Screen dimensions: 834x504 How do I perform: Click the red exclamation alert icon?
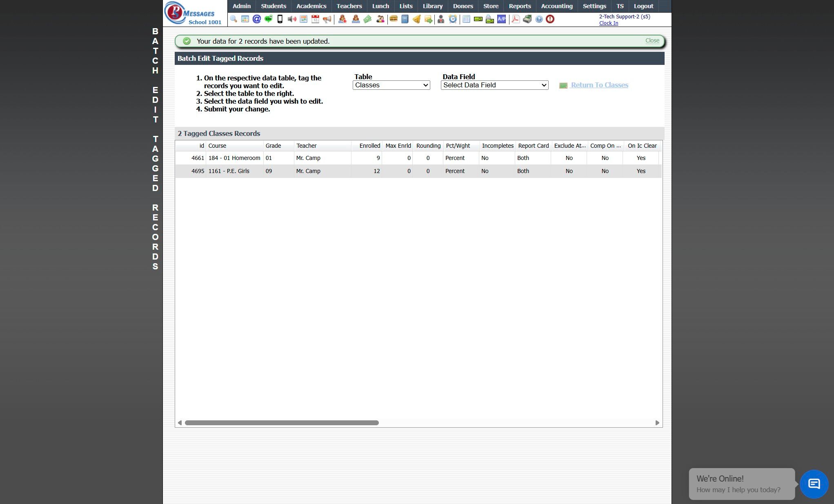click(550, 19)
